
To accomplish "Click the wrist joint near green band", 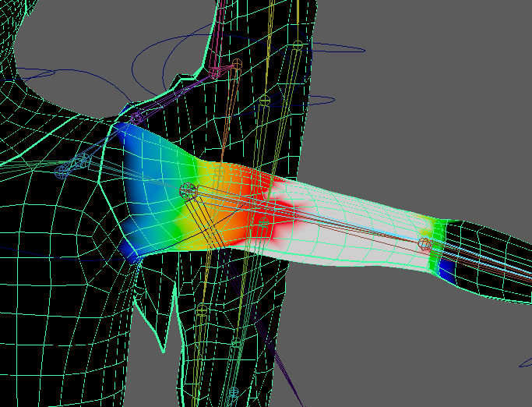I will pos(425,244).
